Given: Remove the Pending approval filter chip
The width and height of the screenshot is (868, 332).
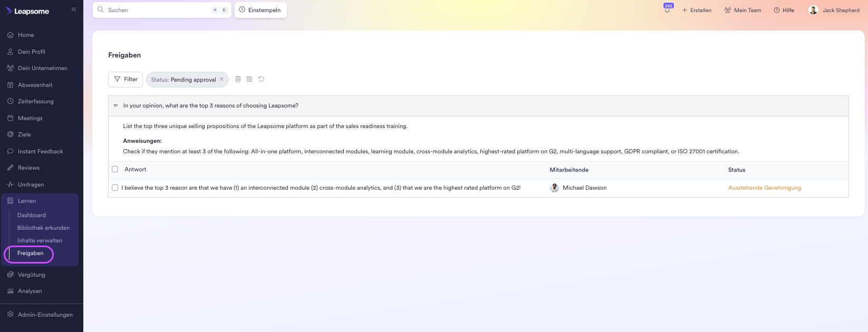Looking at the screenshot, I should tap(221, 79).
